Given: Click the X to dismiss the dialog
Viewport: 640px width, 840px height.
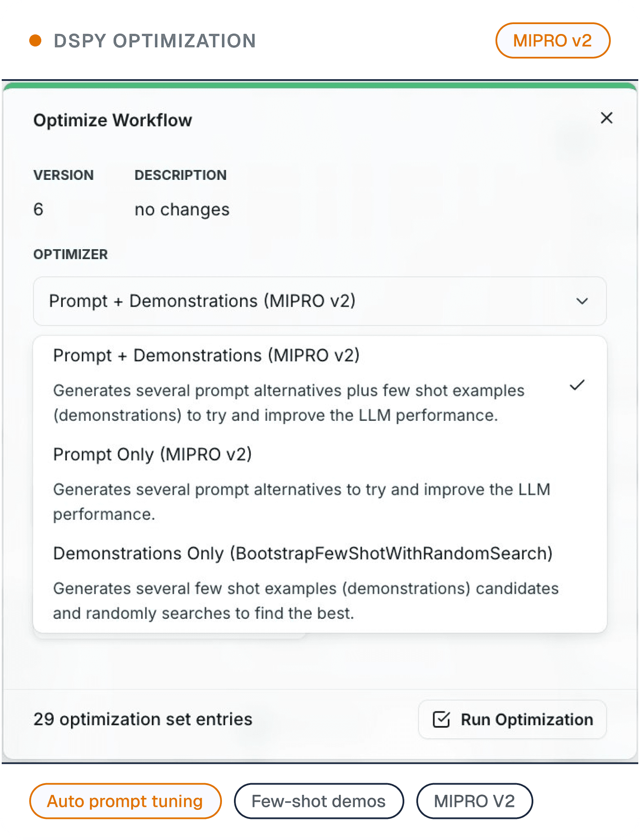Looking at the screenshot, I should tap(606, 118).
